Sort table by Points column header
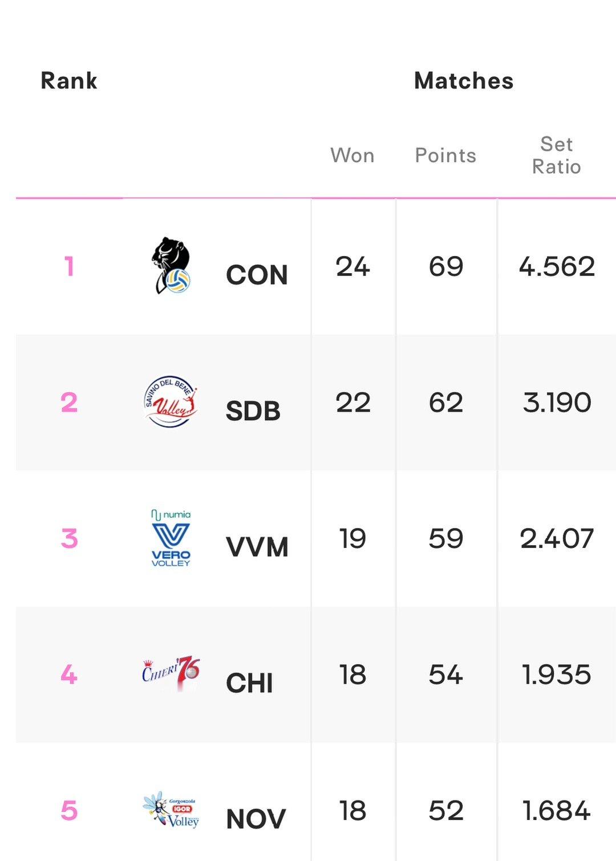The image size is (616, 861). click(445, 155)
